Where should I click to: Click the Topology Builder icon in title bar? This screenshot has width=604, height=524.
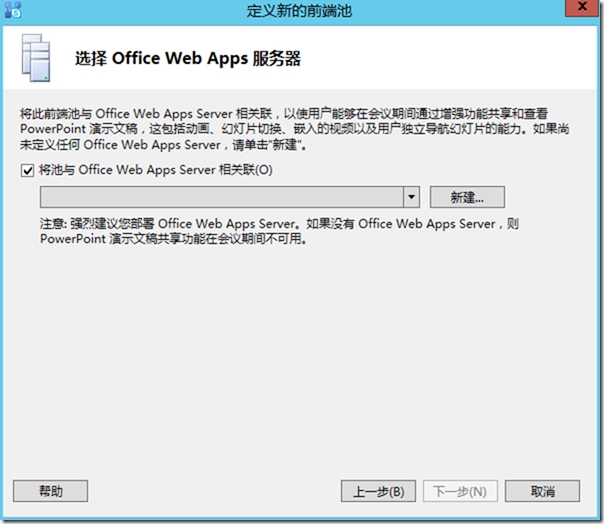[x=13, y=10]
